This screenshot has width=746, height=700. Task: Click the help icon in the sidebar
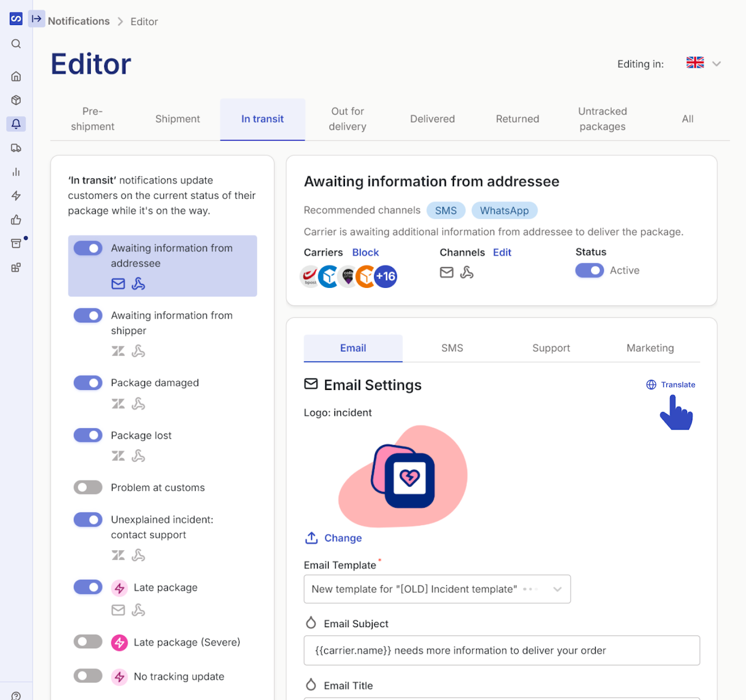[x=16, y=695]
